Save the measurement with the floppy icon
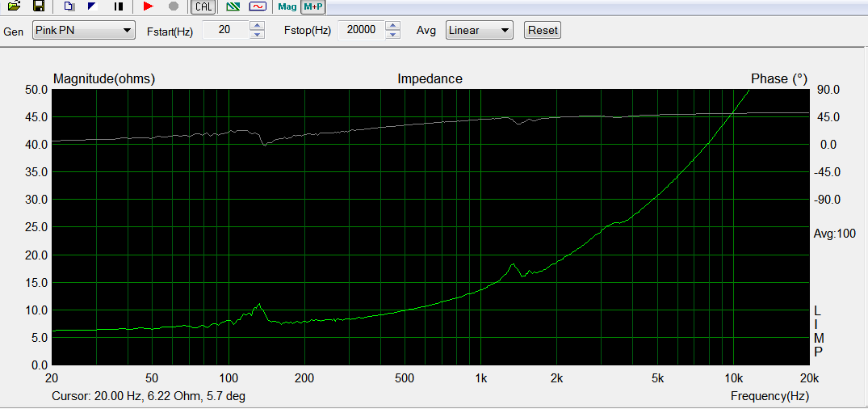 point(39,6)
